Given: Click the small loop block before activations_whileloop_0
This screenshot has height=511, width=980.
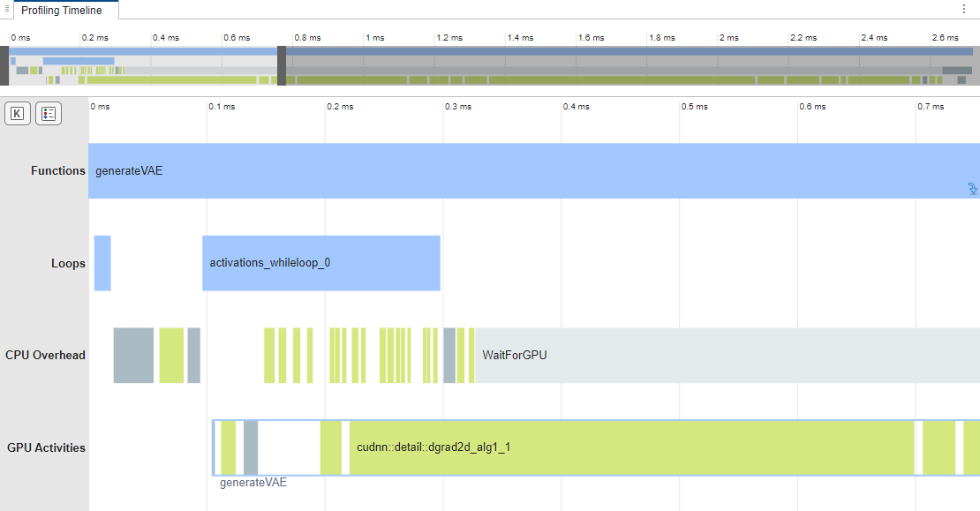Looking at the screenshot, I should click(x=102, y=263).
